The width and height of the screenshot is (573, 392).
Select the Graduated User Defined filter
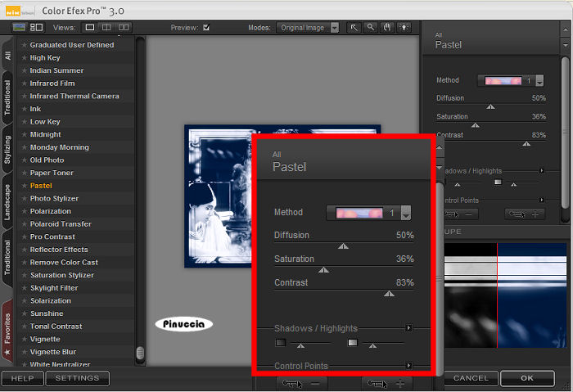point(72,45)
